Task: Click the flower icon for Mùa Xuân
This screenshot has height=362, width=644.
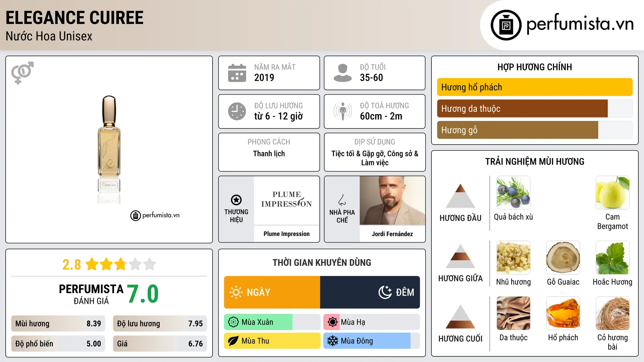Action: click(233, 322)
